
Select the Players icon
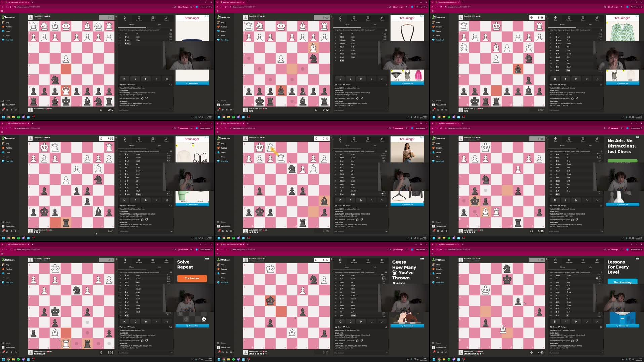[166, 18]
